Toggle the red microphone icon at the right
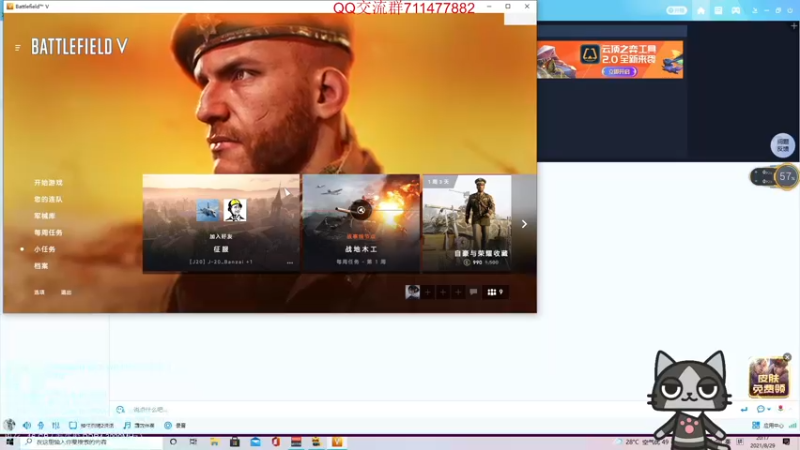The image size is (800, 450). (781, 409)
